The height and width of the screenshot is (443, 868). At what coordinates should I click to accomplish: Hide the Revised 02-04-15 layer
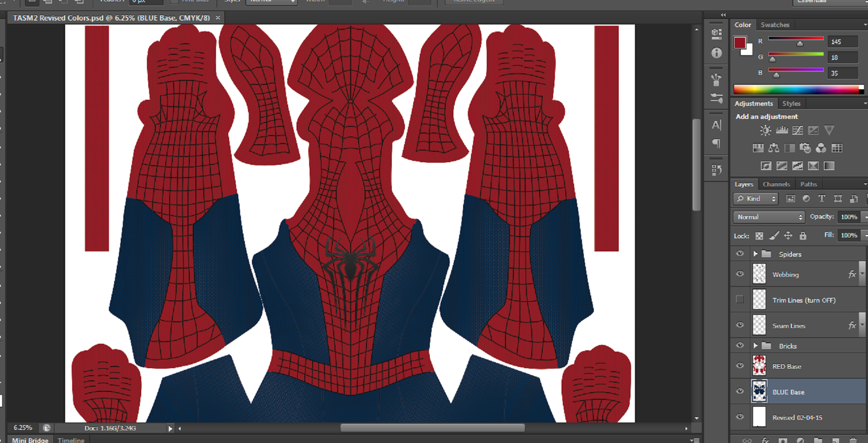[x=740, y=417]
